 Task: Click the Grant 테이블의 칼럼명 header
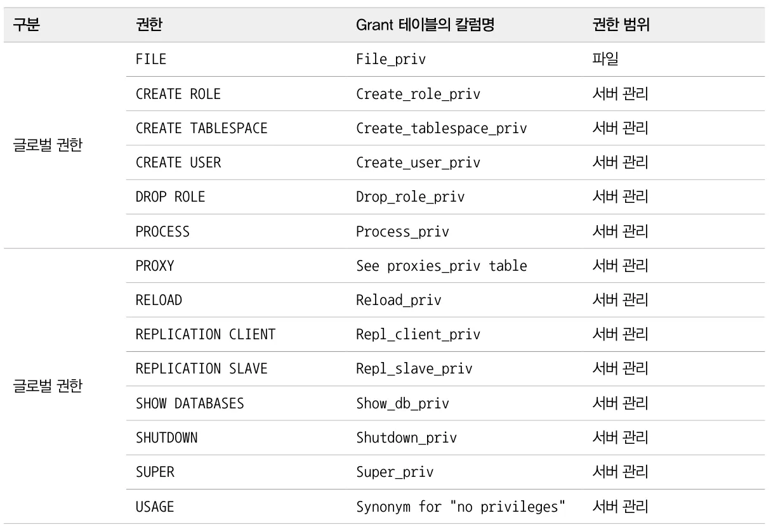pos(425,26)
